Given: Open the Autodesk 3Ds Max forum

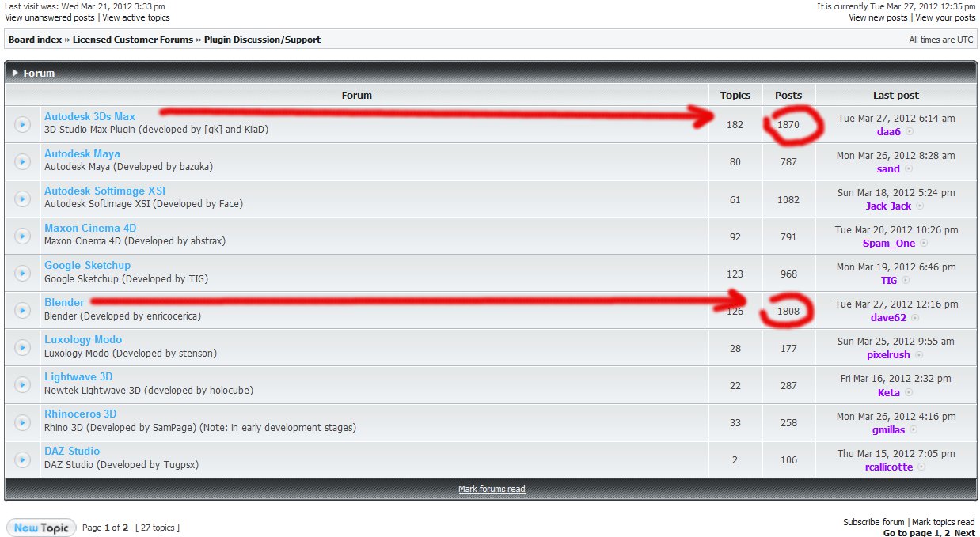Looking at the screenshot, I should pos(89,116).
